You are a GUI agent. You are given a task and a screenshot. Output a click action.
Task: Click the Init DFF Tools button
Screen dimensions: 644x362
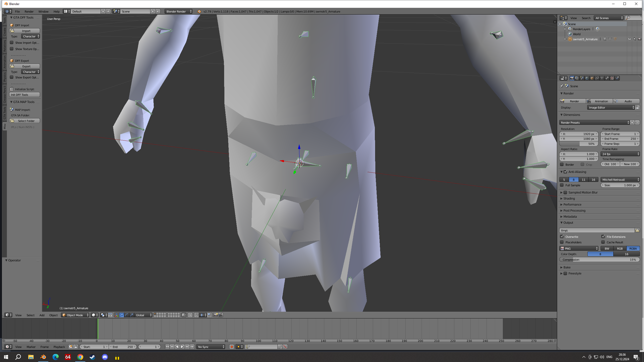coord(24,95)
